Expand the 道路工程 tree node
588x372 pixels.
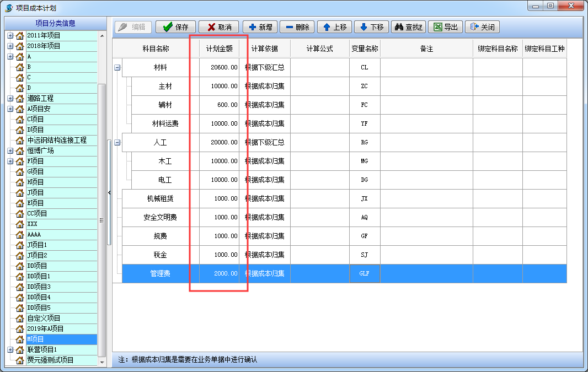pyautogui.click(x=10, y=99)
